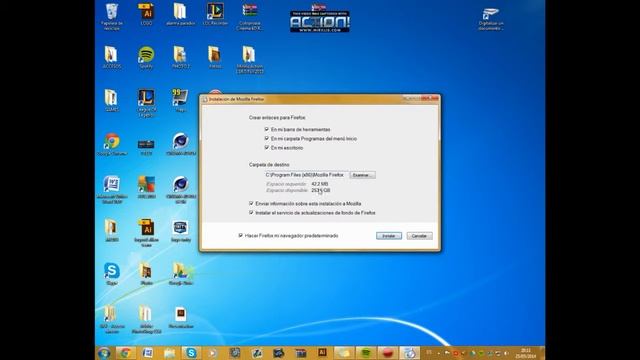Select the ACCESOS folder icon

tap(111, 58)
